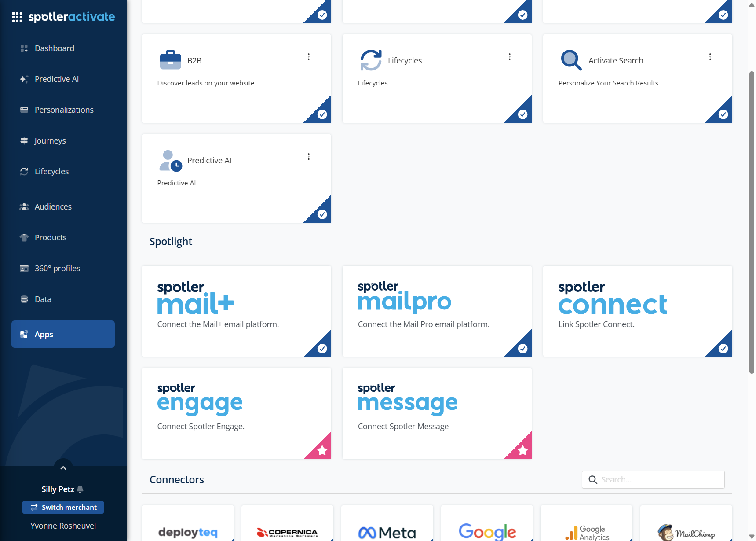Viewport: 756px width, 541px height.
Task: Open Products section
Action: point(63,237)
